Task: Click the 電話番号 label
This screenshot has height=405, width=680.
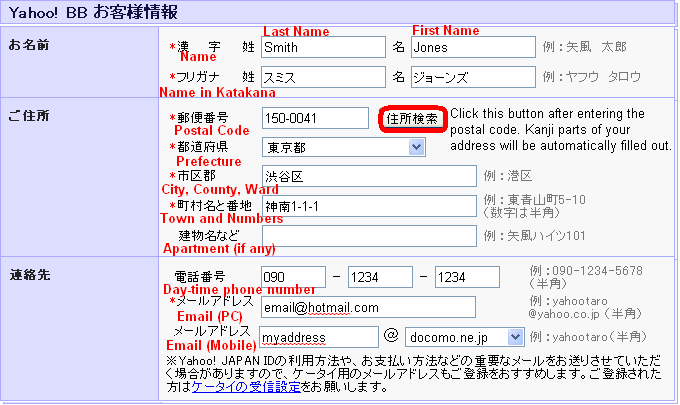Action: point(199,277)
